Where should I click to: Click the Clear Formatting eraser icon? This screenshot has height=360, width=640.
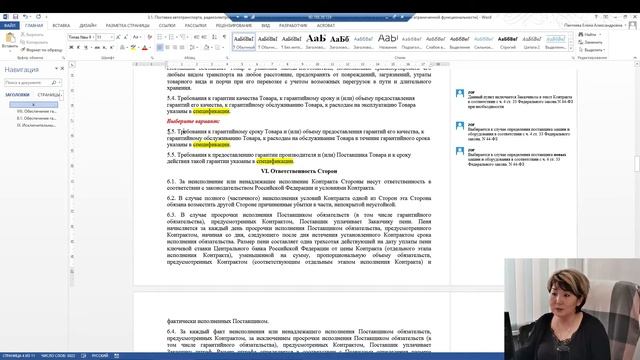pyautogui.click(x=149, y=37)
